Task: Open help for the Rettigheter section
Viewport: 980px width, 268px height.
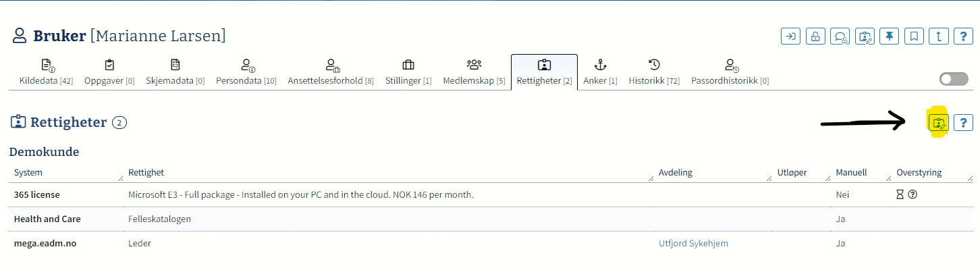Action: tap(963, 123)
